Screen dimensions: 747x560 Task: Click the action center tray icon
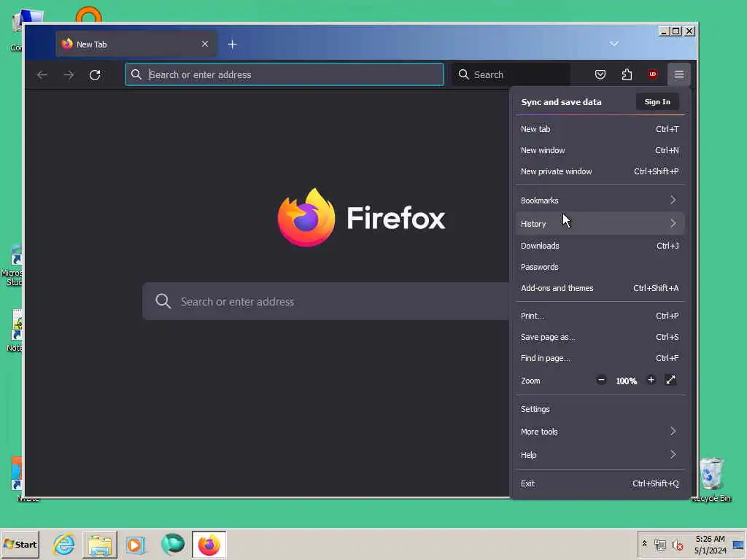click(x=738, y=545)
